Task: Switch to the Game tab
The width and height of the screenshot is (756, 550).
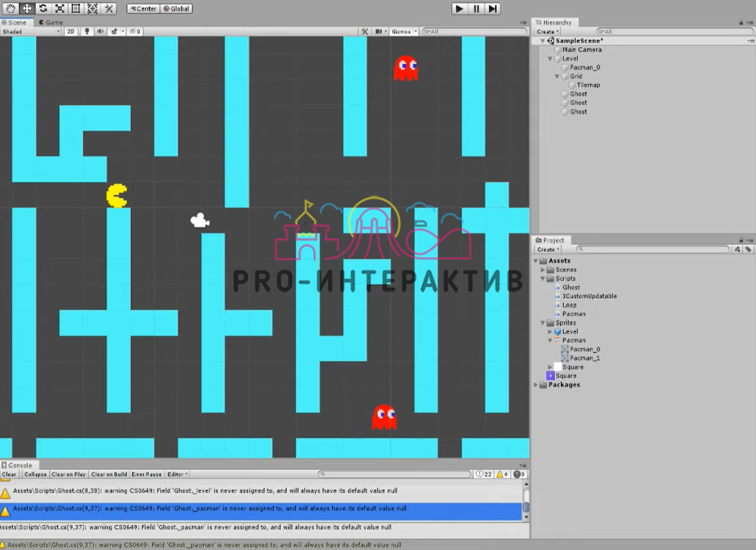Action: 51,23
